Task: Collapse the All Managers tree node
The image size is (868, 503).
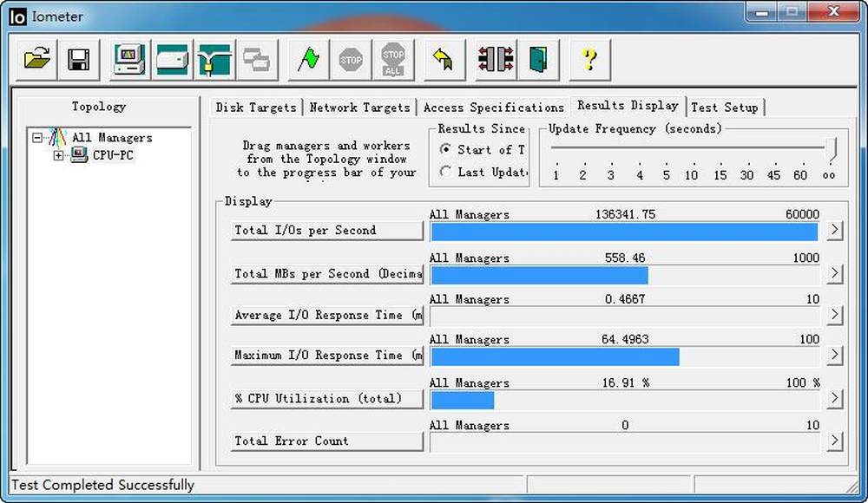Action: click(37, 137)
